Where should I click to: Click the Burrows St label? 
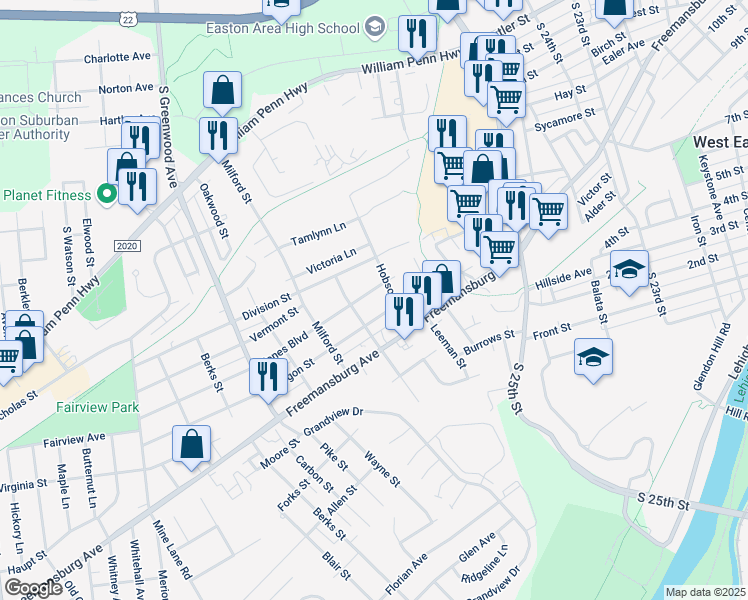[489, 342]
